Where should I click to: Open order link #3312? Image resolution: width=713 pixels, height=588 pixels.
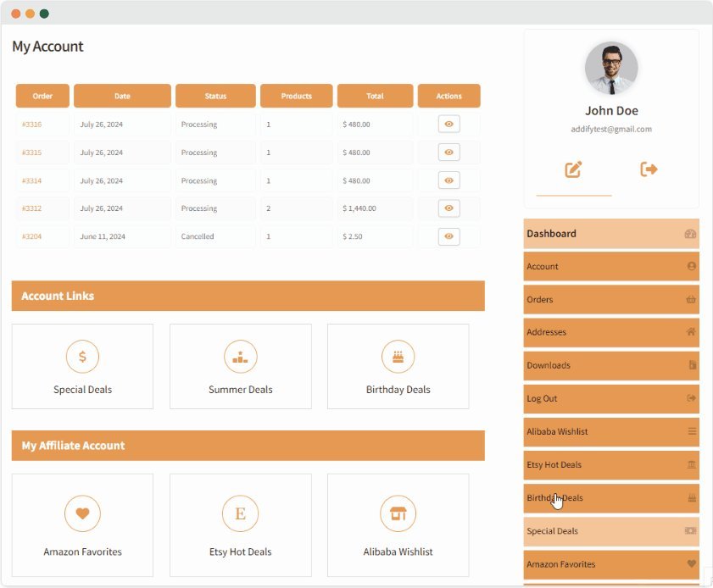click(32, 208)
